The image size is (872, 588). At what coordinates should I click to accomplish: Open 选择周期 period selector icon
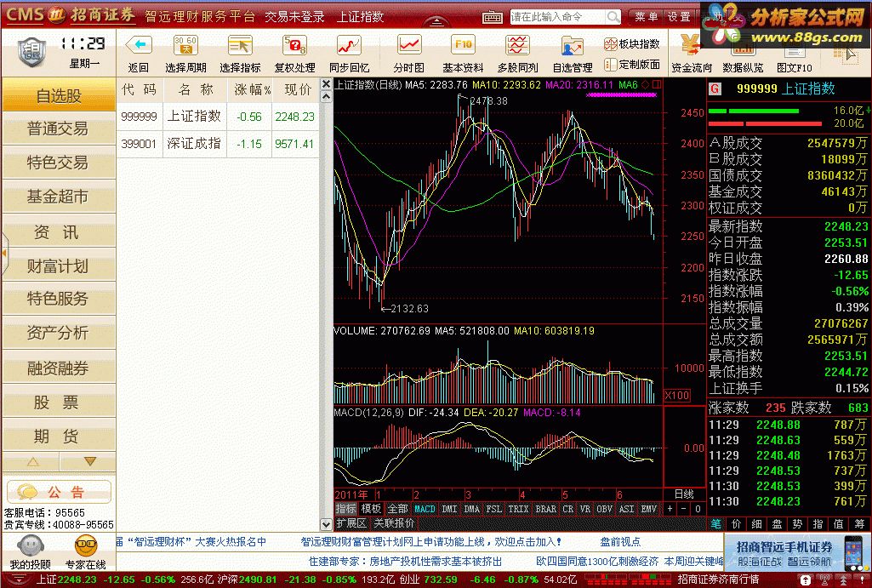[x=185, y=45]
